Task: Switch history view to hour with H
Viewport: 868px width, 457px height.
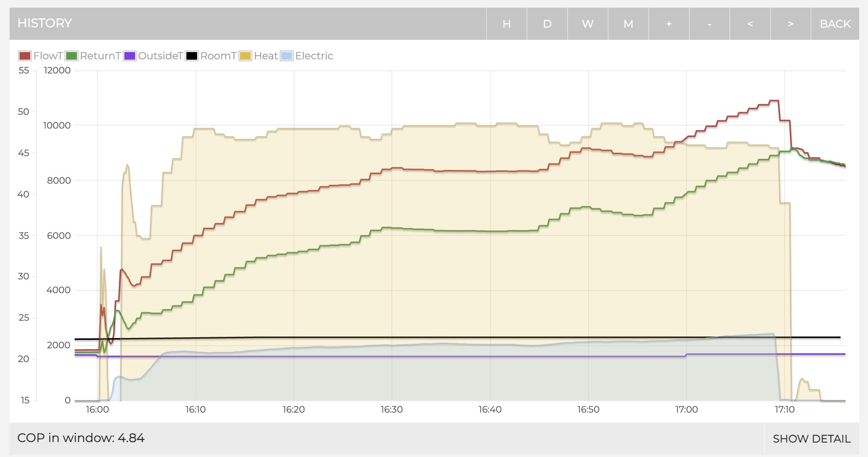Action: tap(506, 24)
